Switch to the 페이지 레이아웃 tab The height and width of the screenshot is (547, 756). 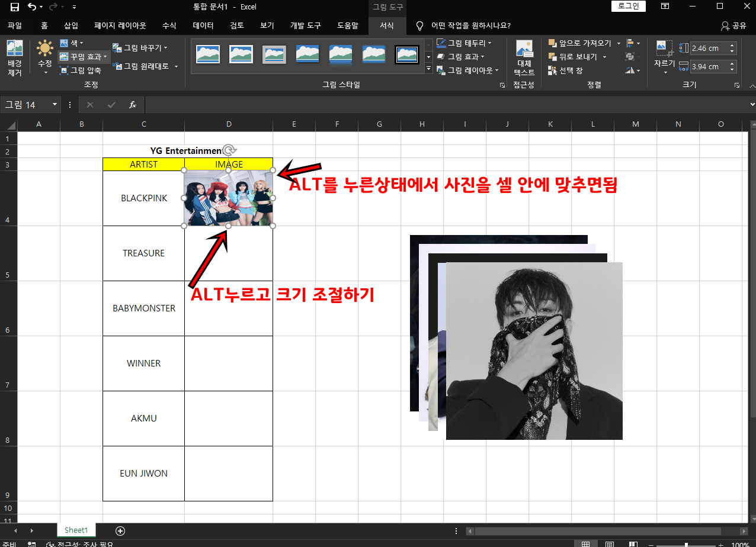coord(120,25)
